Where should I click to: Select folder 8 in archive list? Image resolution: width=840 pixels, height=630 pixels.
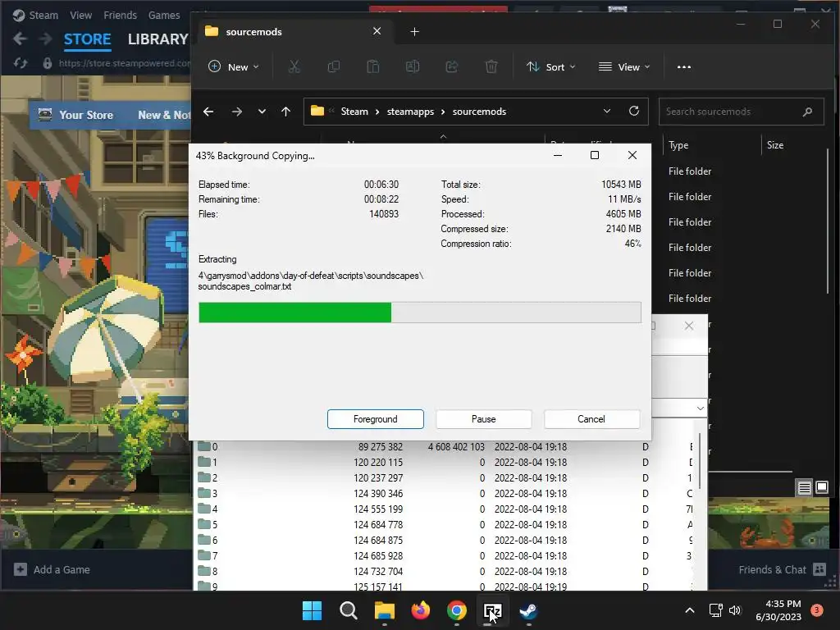tap(445, 571)
